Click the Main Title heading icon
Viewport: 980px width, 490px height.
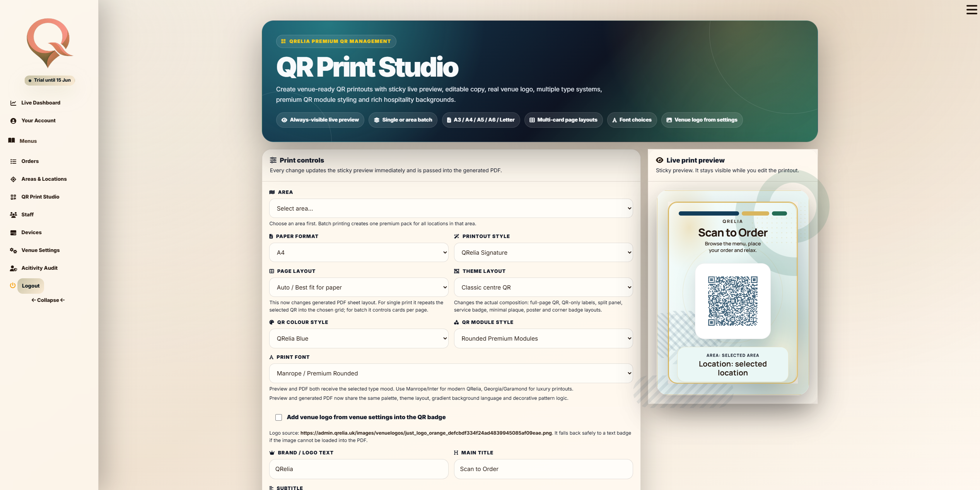click(456, 453)
